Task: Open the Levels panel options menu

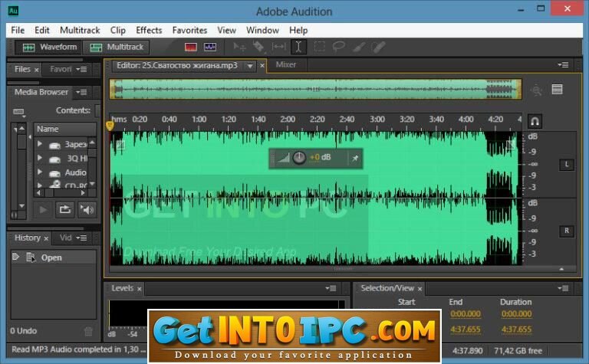Action: (x=331, y=288)
